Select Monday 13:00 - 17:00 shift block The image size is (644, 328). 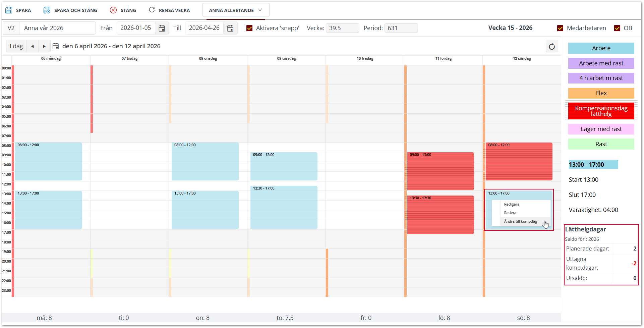click(x=49, y=210)
